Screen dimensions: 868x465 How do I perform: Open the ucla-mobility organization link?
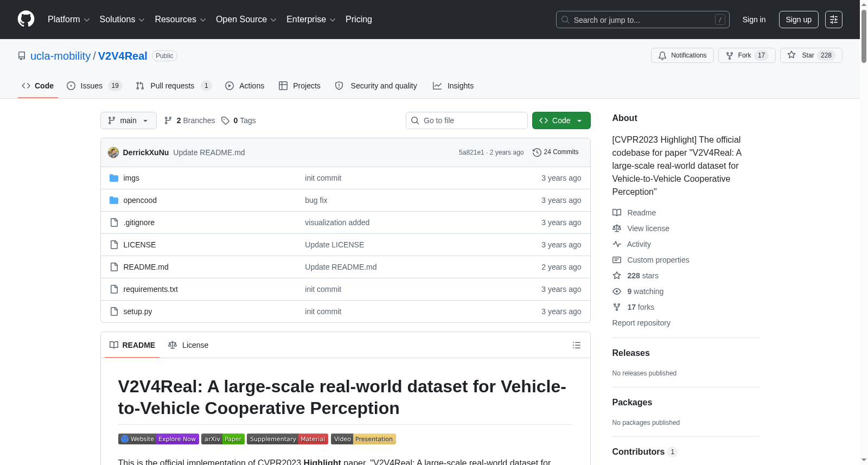[61, 56]
